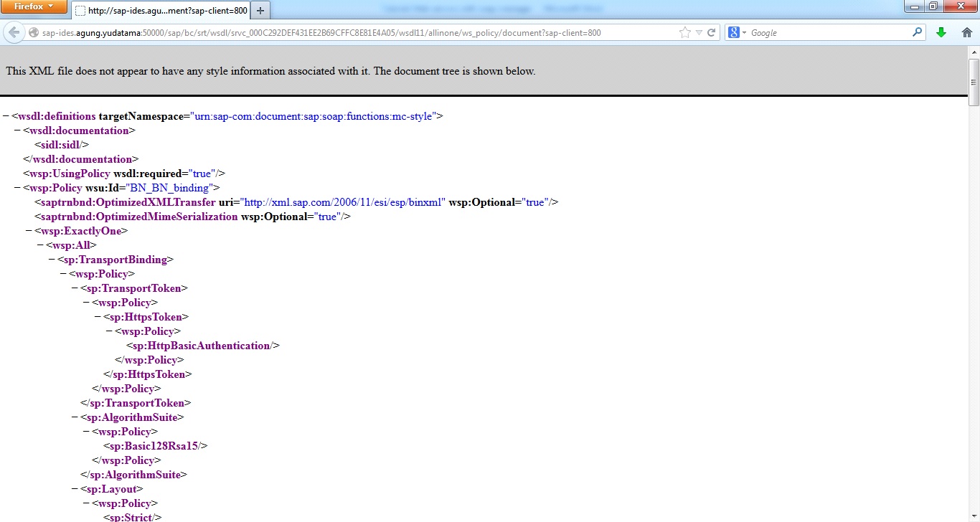Collapse the wsp:ExactlyOne node
Viewport: 980px width, 522px height.
click(x=29, y=231)
